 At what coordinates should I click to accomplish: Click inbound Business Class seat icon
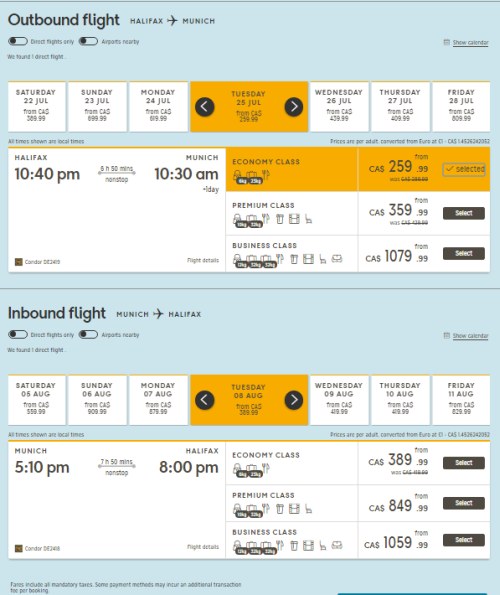[x=322, y=546]
